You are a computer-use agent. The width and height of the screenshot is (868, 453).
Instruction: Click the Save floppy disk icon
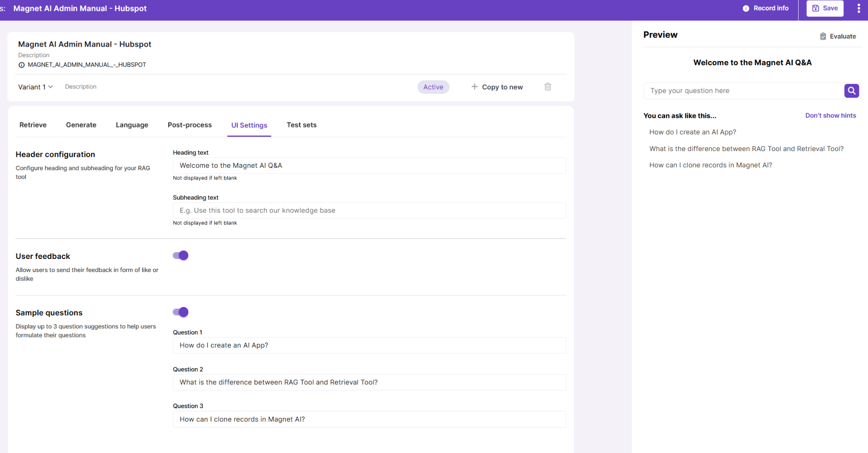815,9
